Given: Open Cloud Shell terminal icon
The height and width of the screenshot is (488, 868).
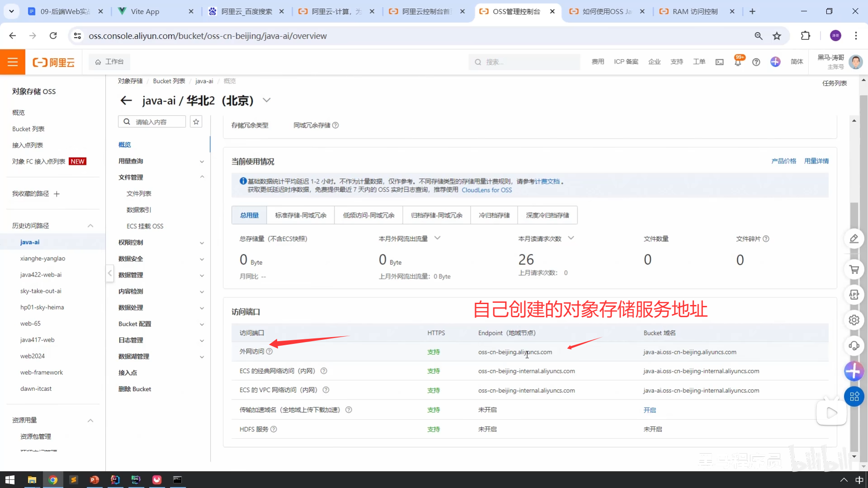Looking at the screenshot, I should click(x=719, y=62).
